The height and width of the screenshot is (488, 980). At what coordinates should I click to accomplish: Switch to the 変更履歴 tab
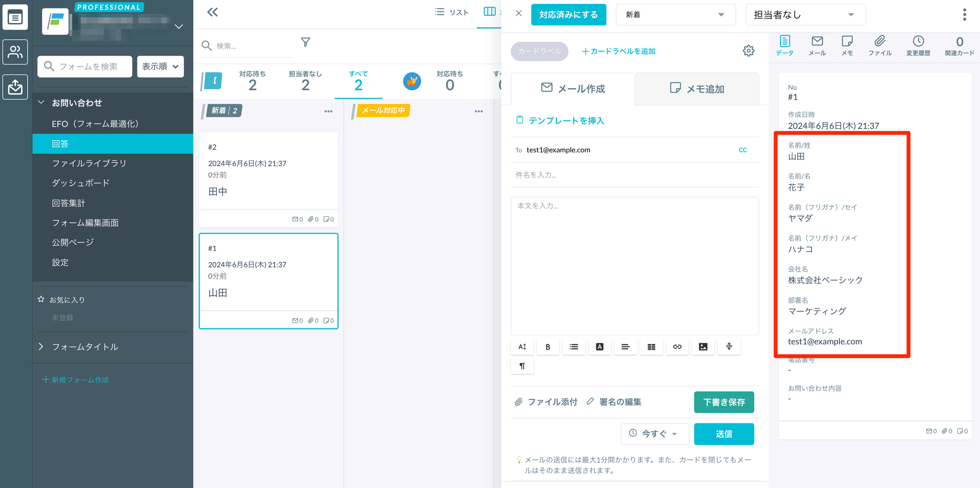(x=918, y=46)
